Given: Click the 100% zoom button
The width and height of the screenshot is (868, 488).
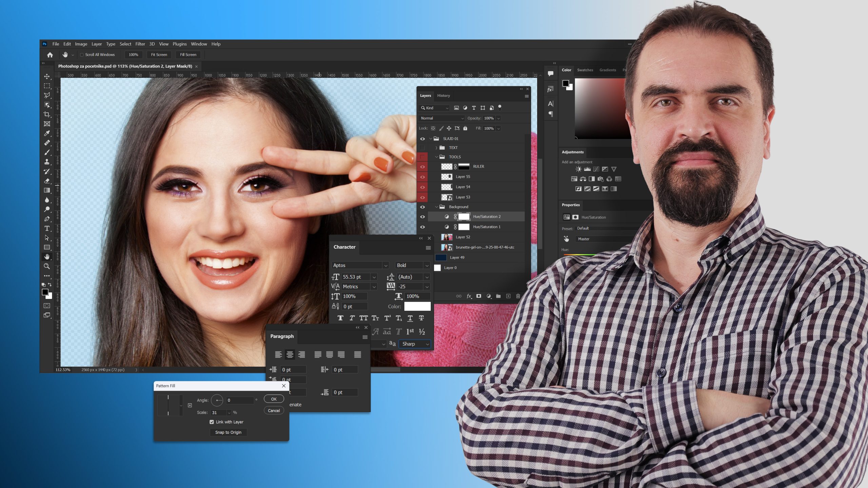Looking at the screenshot, I should 133,55.
